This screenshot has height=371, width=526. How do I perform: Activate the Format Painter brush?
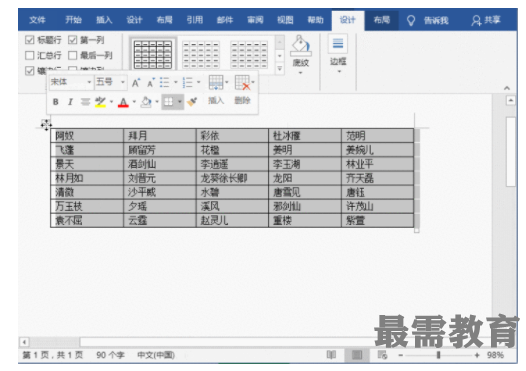pyautogui.click(x=192, y=102)
